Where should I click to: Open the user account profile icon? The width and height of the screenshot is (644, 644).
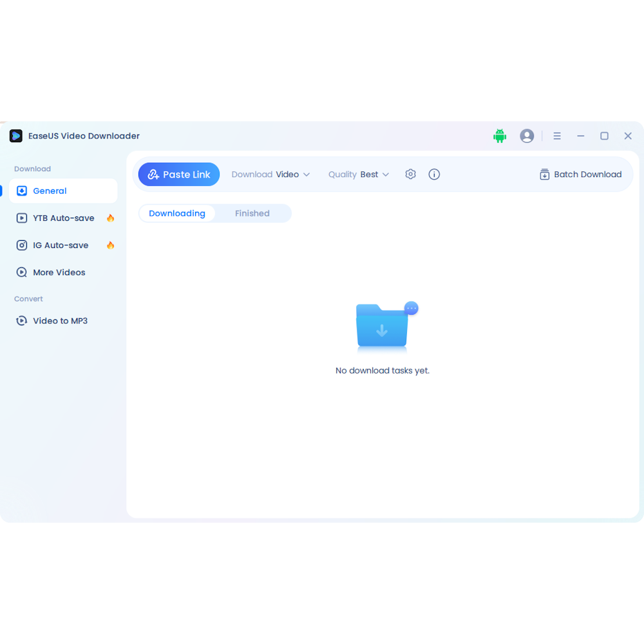point(527,136)
